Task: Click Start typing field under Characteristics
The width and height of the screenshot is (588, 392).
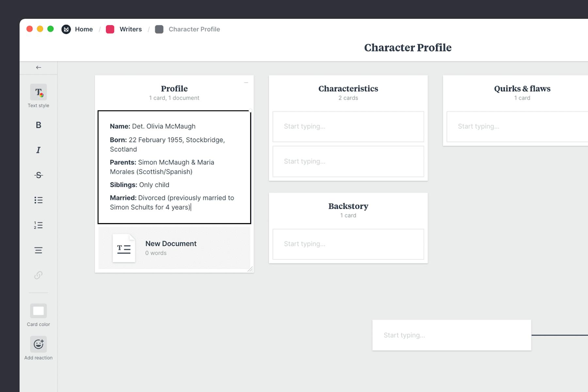Action: [x=348, y=126]
